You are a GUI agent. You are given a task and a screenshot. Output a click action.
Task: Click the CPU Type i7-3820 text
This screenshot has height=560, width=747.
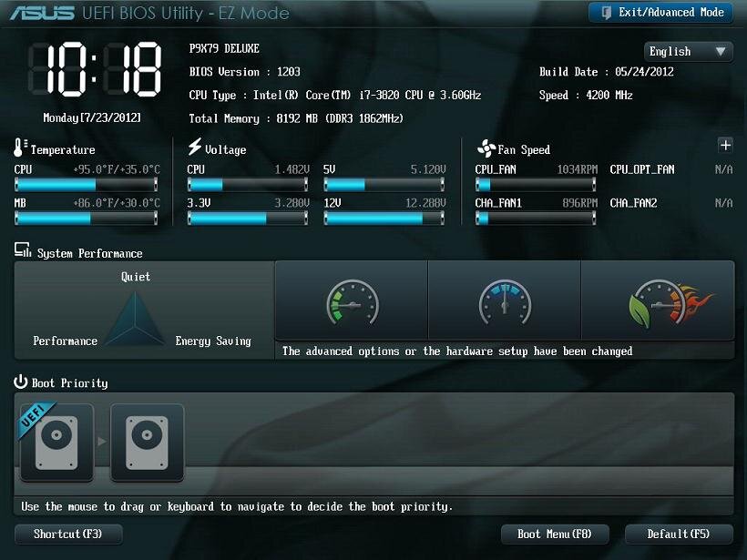pyautogui.click(x=335, y=96)
